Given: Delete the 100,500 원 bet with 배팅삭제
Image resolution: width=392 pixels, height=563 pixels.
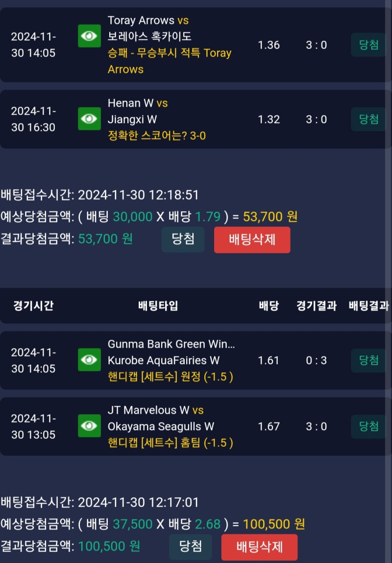Looking at the screenshot, I should (x=259, y=546).
